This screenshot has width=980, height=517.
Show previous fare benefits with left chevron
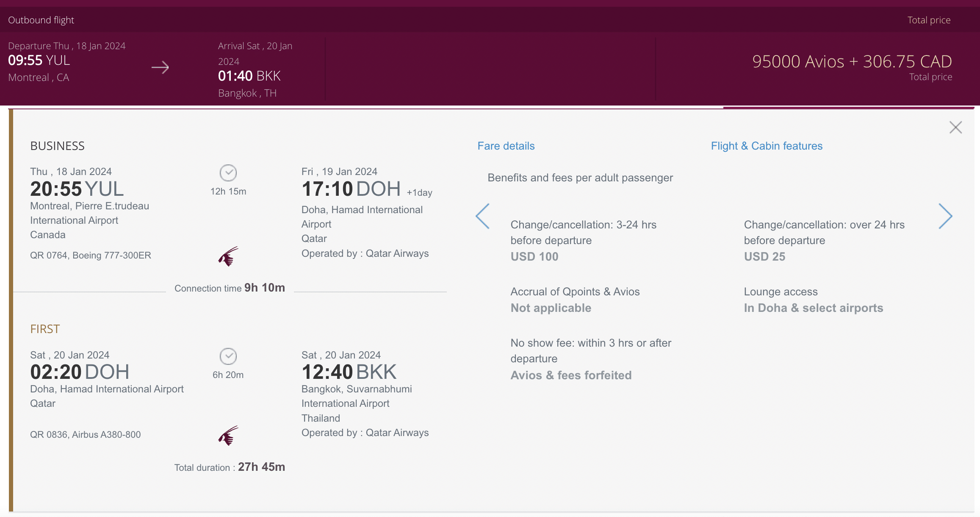coord(482,216)
